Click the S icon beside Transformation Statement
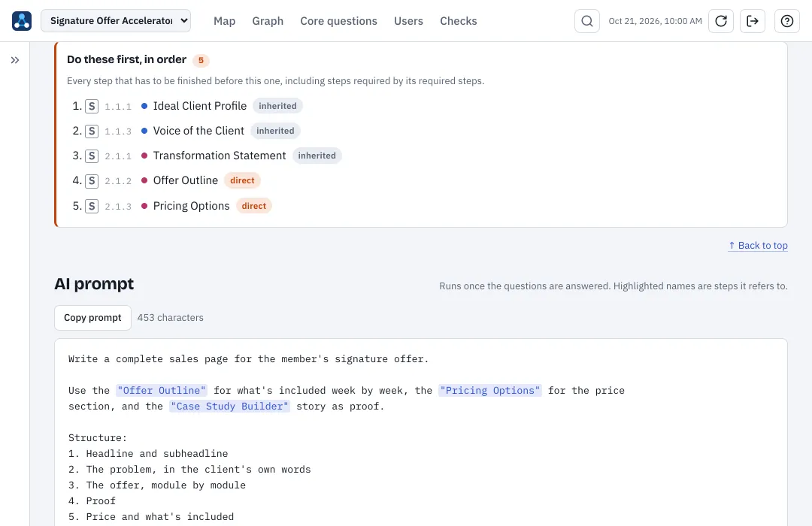 tap(92, 156)
